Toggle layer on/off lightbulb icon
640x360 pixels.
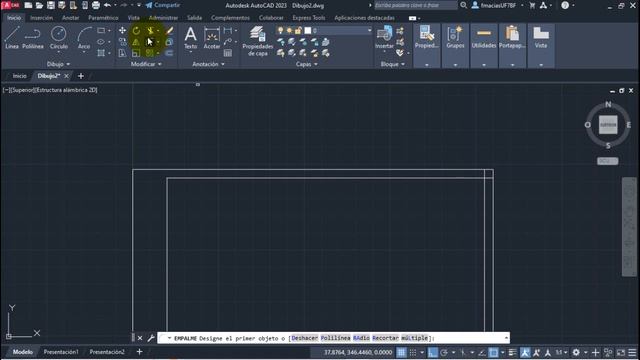tap(280, 31)
